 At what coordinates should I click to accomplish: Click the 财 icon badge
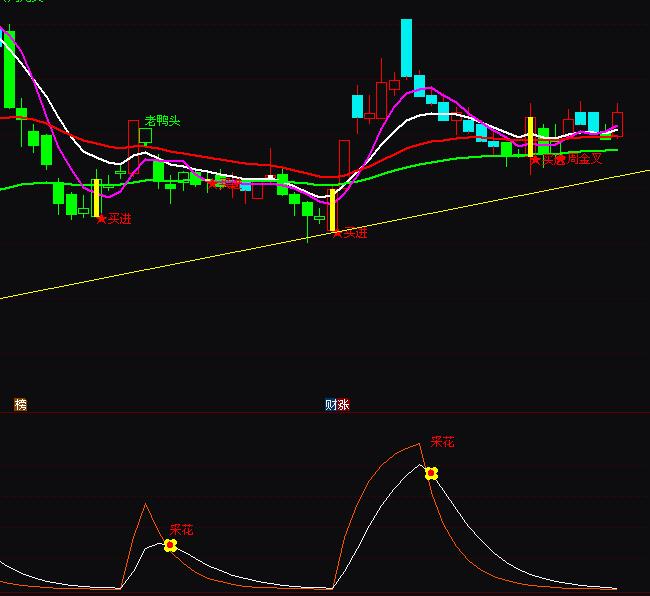tap(331, 405)
